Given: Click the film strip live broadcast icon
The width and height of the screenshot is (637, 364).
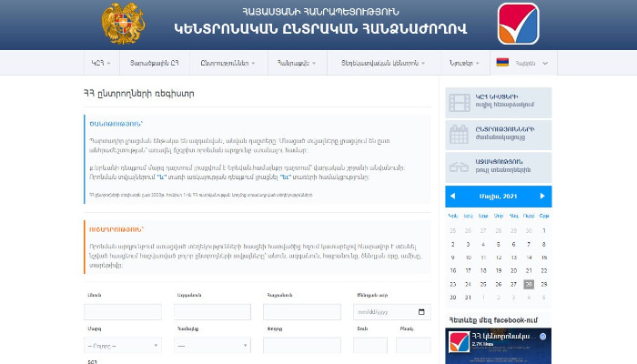Looking at the screenshot, I should pos(460,102).
